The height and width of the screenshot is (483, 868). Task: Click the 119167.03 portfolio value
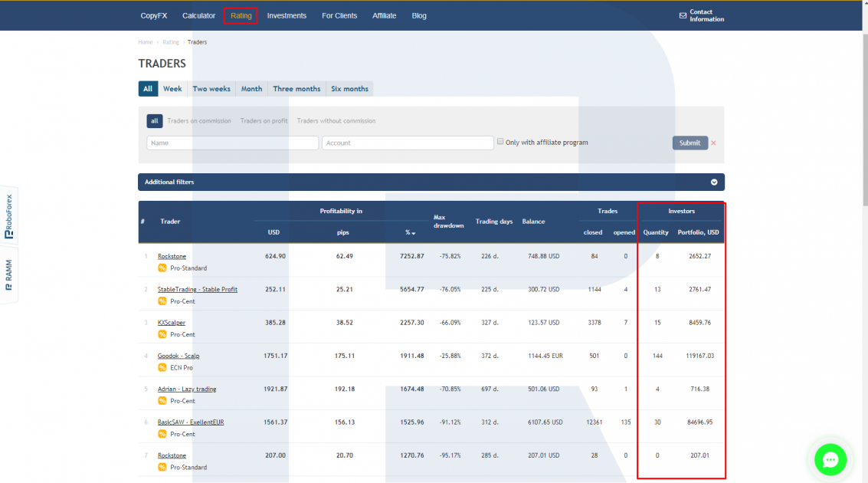(699, 356)
